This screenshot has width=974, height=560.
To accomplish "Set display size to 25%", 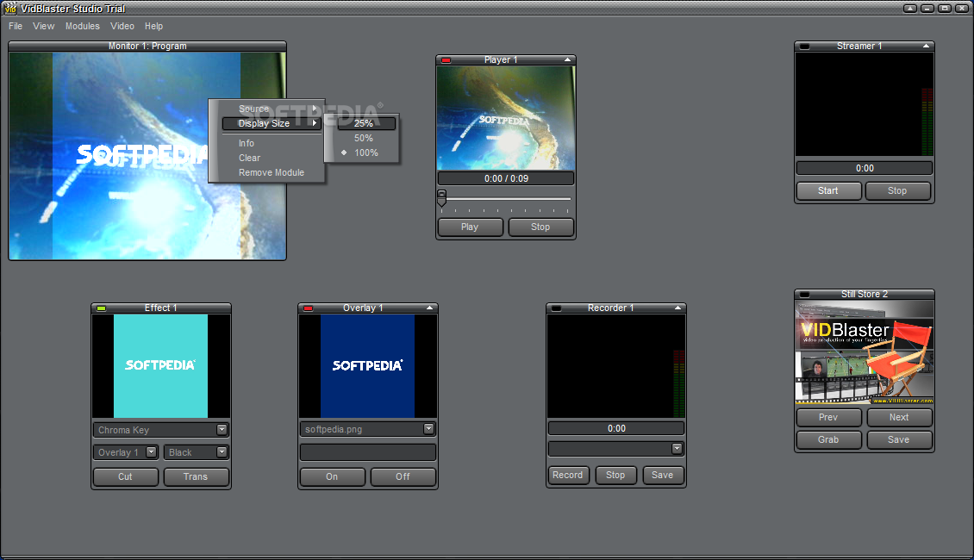I will pos(366,123).
